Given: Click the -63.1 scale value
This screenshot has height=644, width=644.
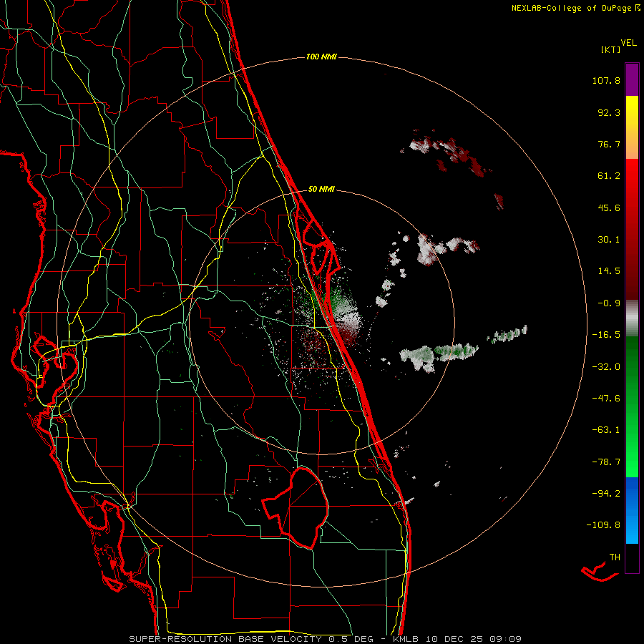Looking at the screenshot, I should coord(606,430).
